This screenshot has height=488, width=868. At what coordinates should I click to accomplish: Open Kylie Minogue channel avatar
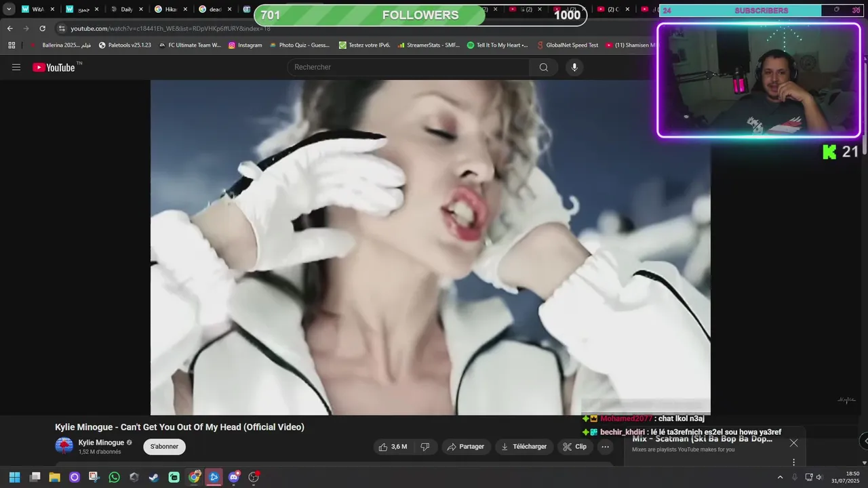click(x=64, y=446)
